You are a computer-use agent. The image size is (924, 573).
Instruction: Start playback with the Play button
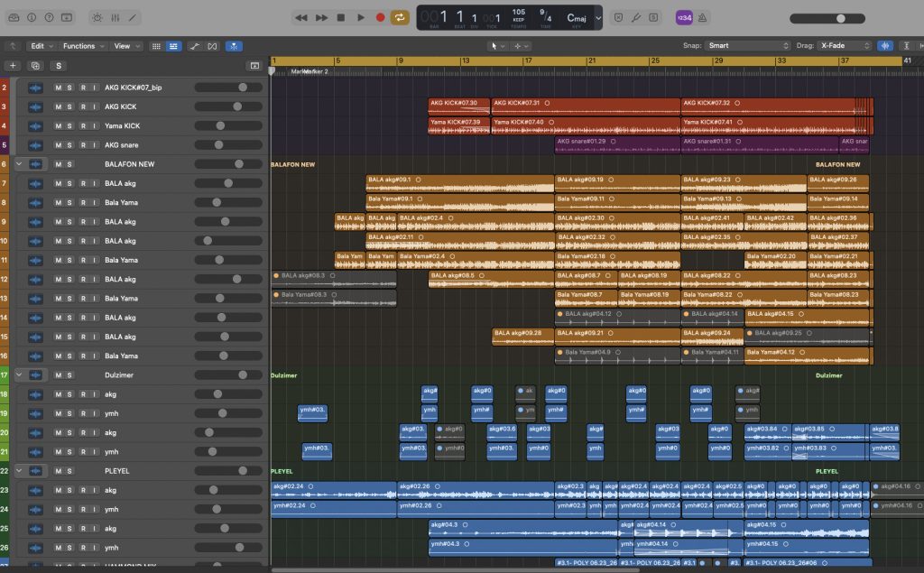[x=360, y=17]
